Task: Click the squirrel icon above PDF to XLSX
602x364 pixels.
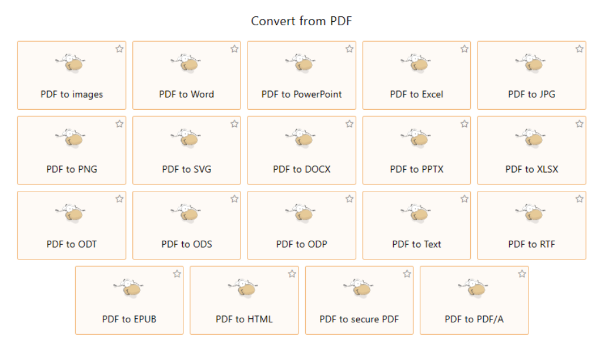Action: (x=531, y=138)
